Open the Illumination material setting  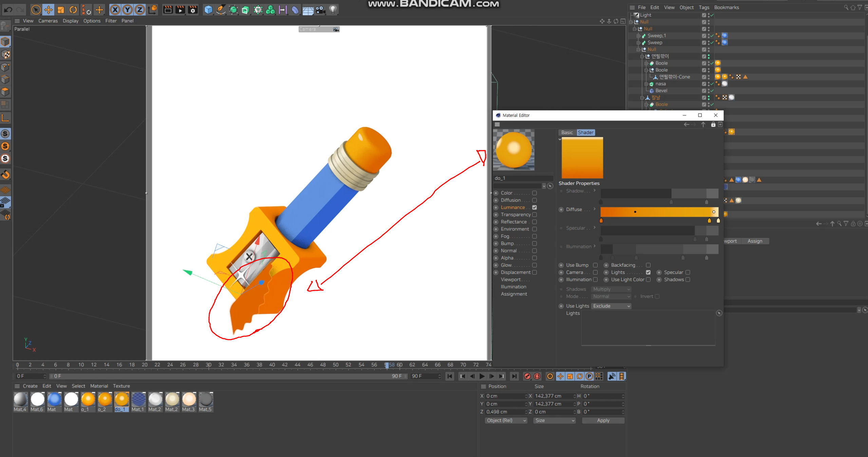coord(513,287)
